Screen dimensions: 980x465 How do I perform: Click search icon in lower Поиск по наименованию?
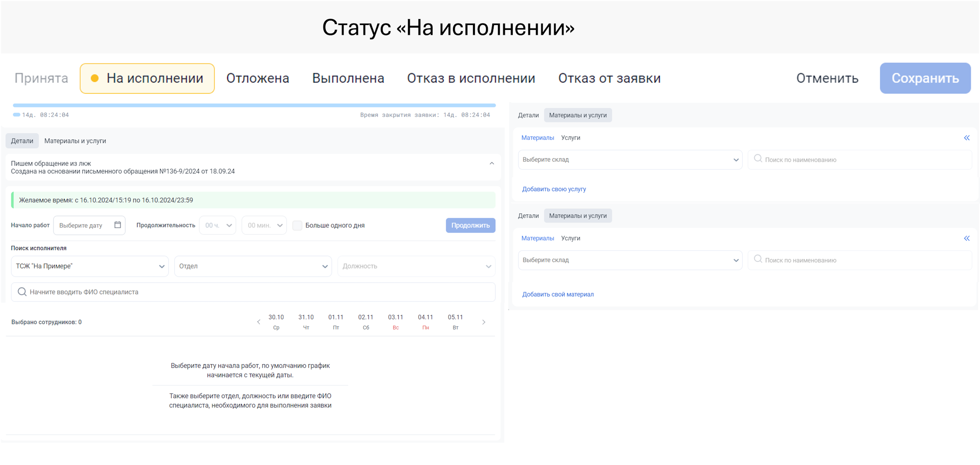758,259
